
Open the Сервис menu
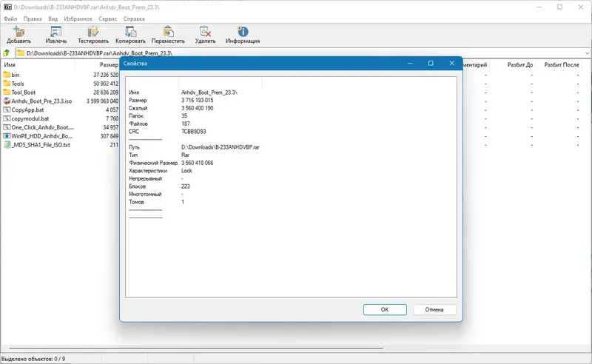[x=107, y=18]
